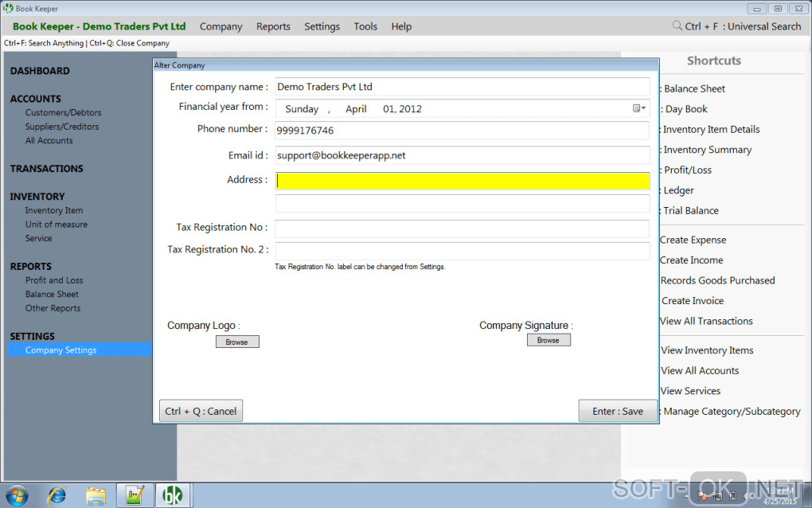Switch to Book Keeper taskbar icon
Viewport: 812px width, 508px height.
pyautogui.click(x=173, y=495)
